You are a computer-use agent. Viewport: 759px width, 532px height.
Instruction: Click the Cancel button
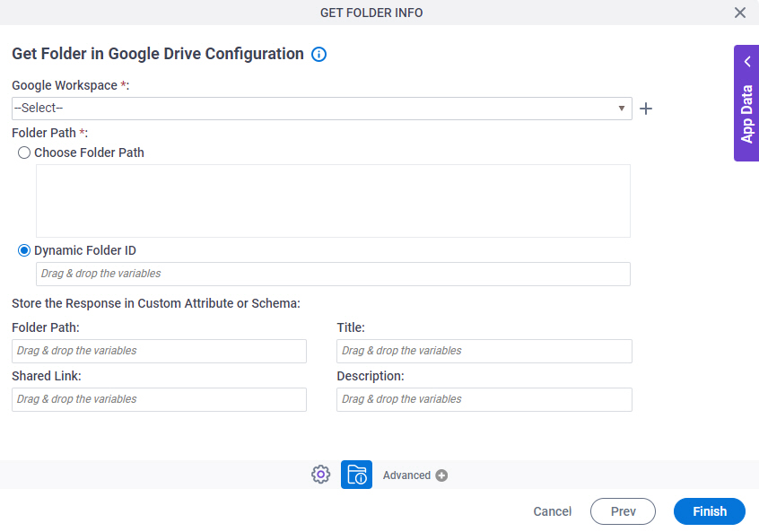coord(553,511)
